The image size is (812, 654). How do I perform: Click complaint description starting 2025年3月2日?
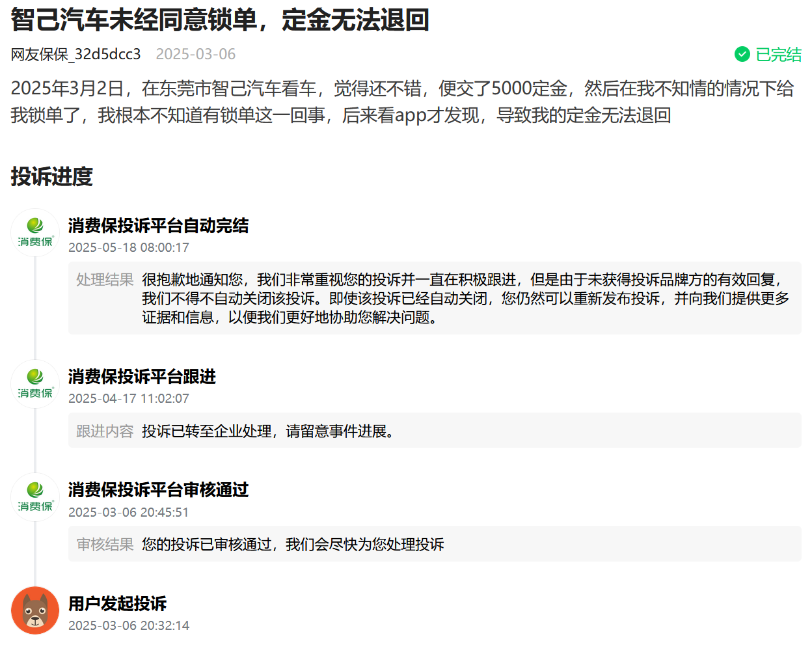click(x=402, y=102)
